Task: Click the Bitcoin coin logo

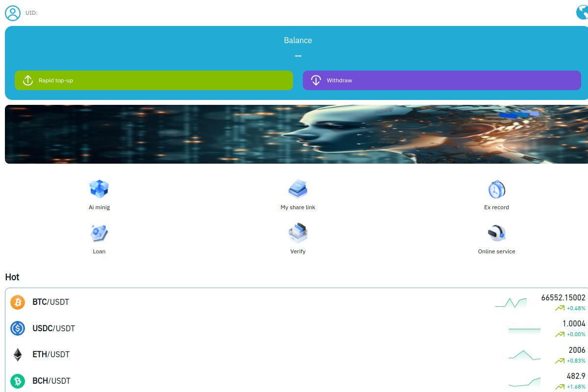Action: 18,302
